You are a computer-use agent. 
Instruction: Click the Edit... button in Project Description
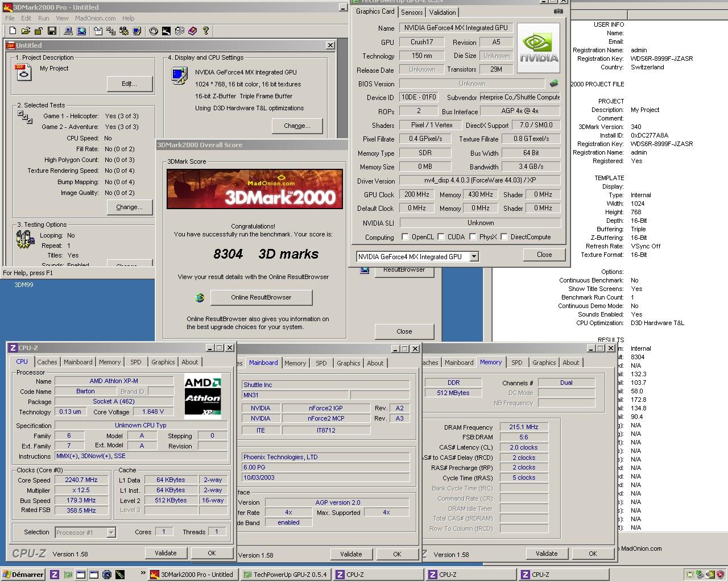(x=130, y=84)
